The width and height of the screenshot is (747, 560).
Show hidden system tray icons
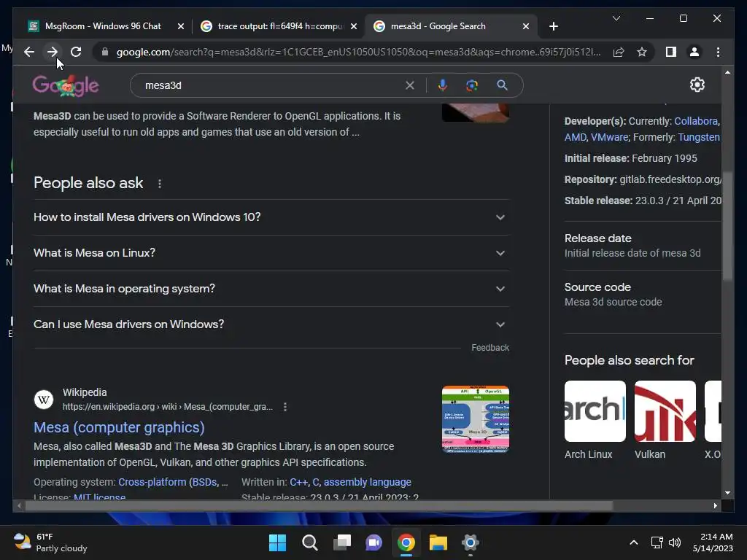pos(634,542)
